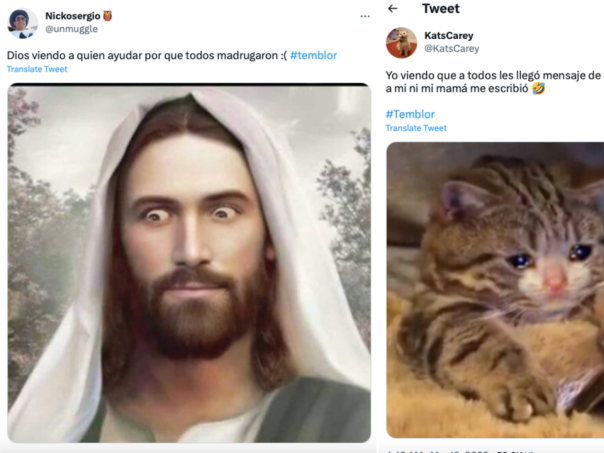Open more options on Nickosergio's tweet

[362, 17]
